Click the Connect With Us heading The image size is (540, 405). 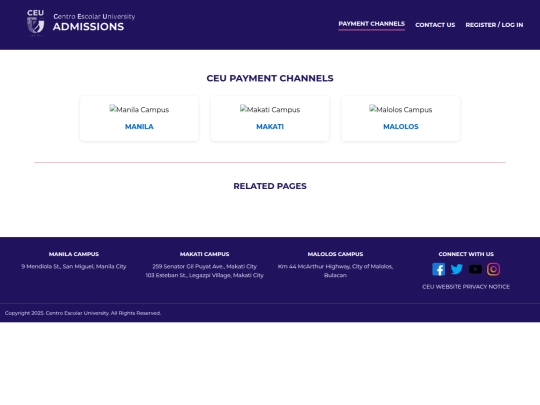[466, 254]
